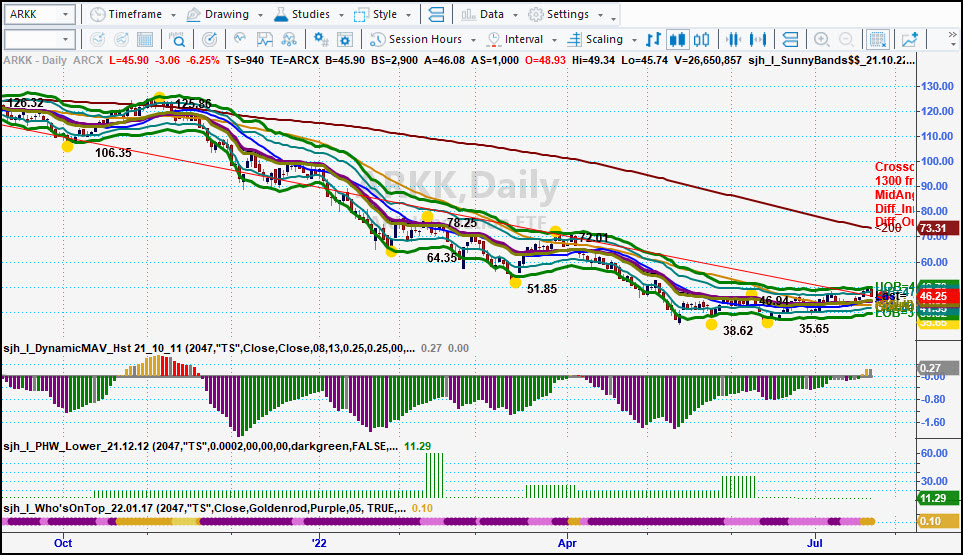
Task: Expand the Timeframe dropdown arrow
Action: [173, 15]
